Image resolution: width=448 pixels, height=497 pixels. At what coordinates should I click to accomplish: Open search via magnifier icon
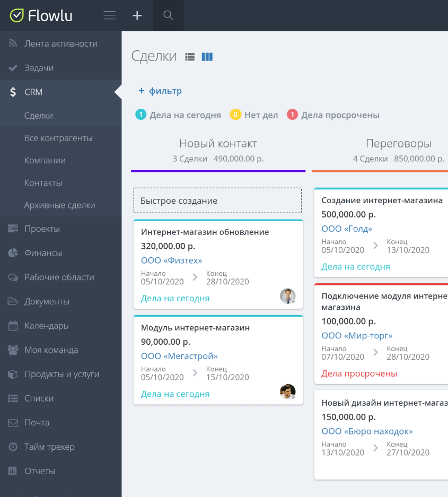pos(168,15)
